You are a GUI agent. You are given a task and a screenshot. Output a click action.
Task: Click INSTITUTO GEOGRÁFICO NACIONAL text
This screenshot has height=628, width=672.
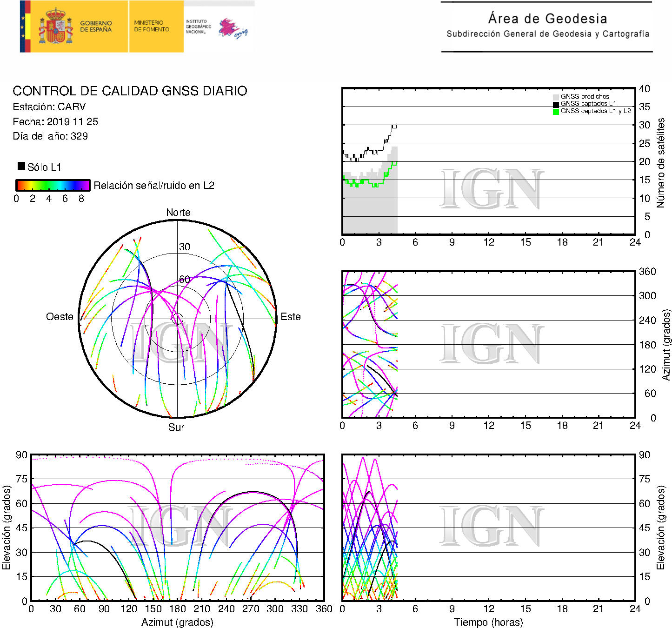pyautogui.click(x=199, y=27)
